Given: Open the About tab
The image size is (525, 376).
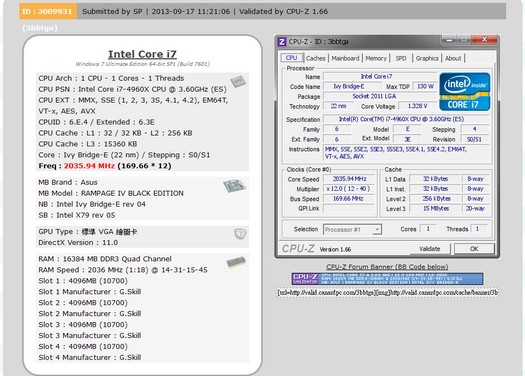Looking at the screenshot, I should [453, 58].
